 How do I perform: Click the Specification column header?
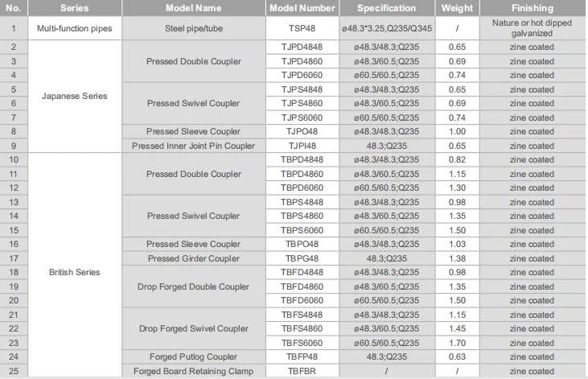pyautogui.click(x=386, y=8)
